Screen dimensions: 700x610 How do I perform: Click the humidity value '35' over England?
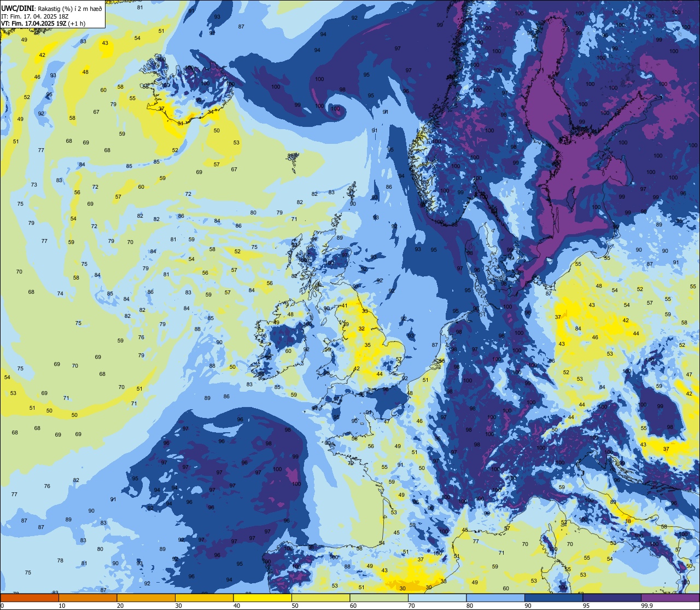[367, 345]
